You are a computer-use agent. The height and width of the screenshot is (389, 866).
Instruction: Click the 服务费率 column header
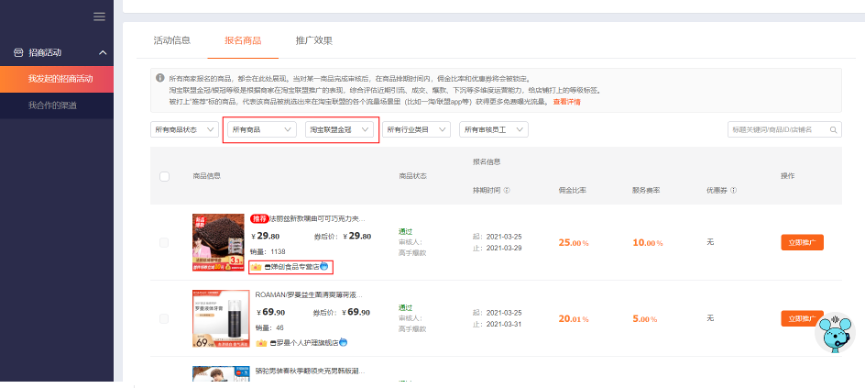pos(646,190)
